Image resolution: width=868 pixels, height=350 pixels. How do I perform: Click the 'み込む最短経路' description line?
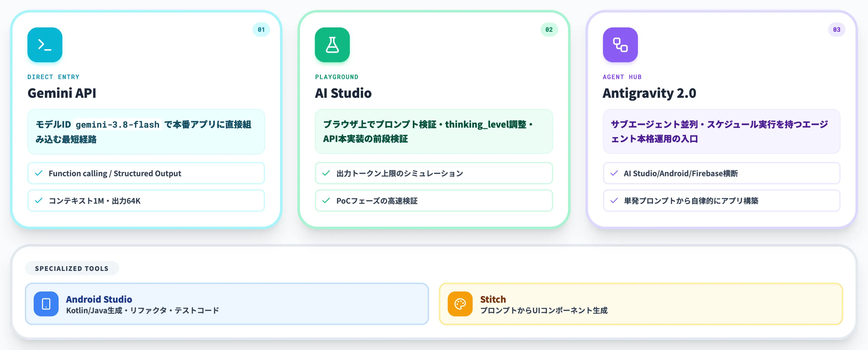[x=66, y=139]
